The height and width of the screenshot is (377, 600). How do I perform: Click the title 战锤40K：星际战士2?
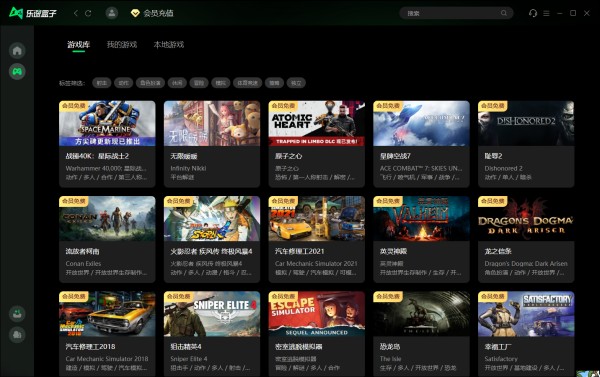point(97,156)
